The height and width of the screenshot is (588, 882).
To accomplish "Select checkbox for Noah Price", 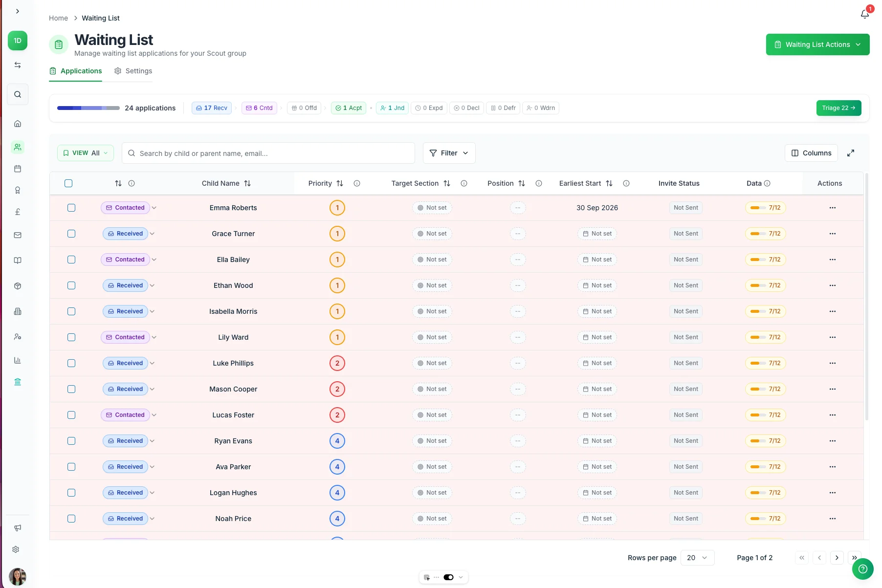I will click(x=71, y=519).
